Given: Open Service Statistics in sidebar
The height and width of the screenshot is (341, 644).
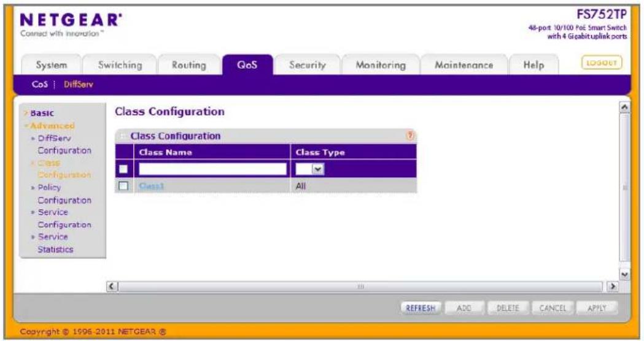Looking at the screenshot, I should [55, 243].
